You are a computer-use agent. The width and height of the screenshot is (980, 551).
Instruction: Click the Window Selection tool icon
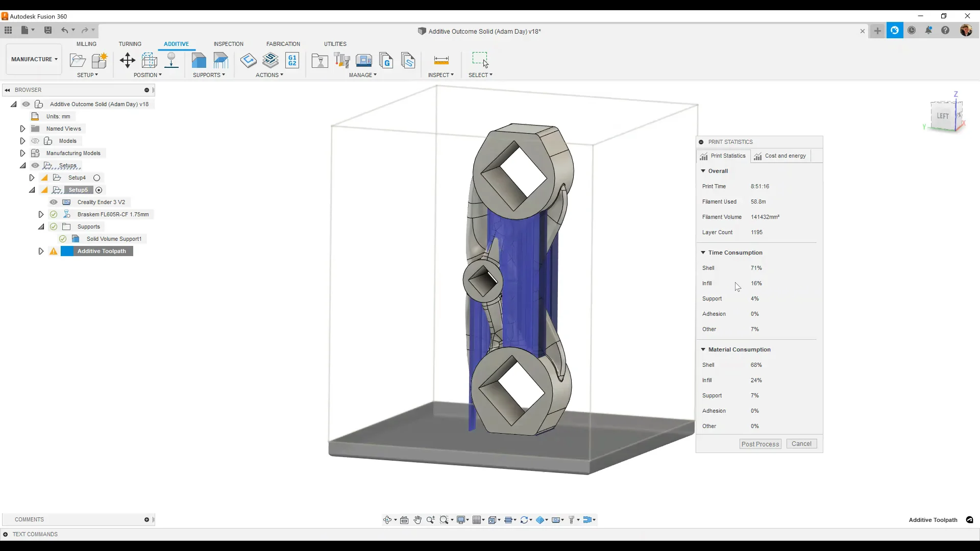(x=480, y=60)
